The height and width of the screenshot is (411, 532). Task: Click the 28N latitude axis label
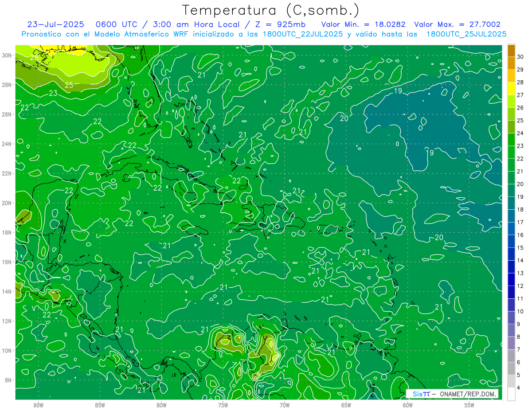click(8, 85)
